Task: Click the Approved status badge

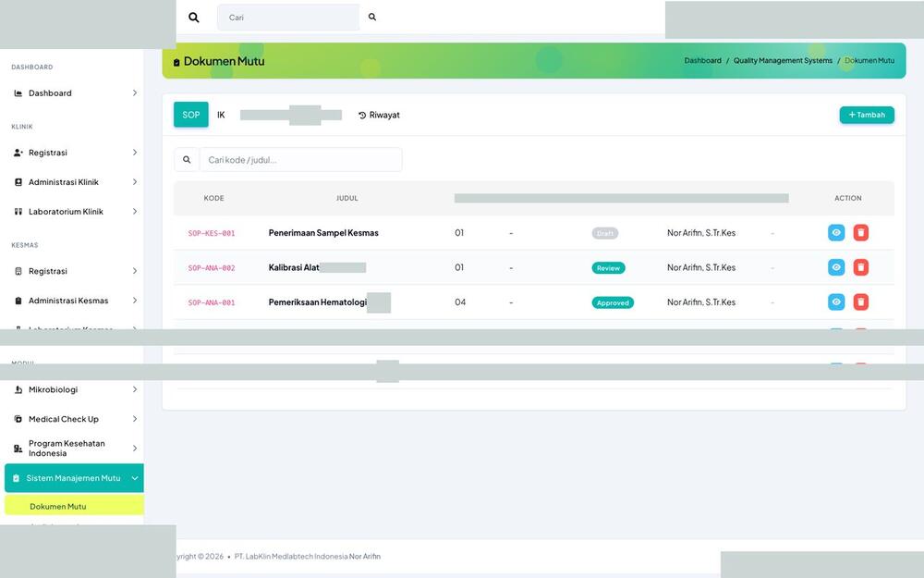Action: (613, 303)
